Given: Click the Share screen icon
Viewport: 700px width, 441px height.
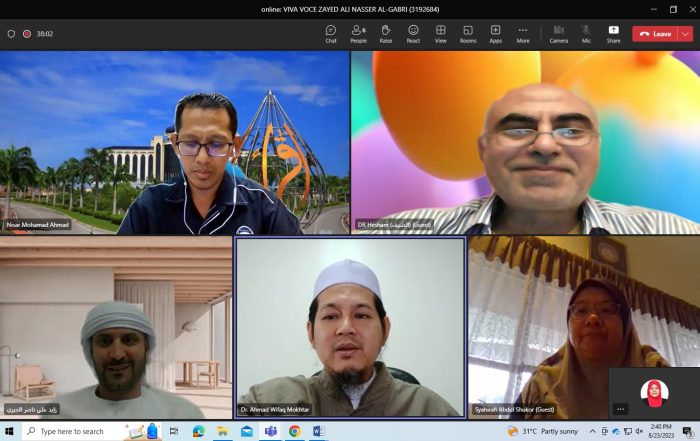Looking at the screenshot, I should (613, 33).
